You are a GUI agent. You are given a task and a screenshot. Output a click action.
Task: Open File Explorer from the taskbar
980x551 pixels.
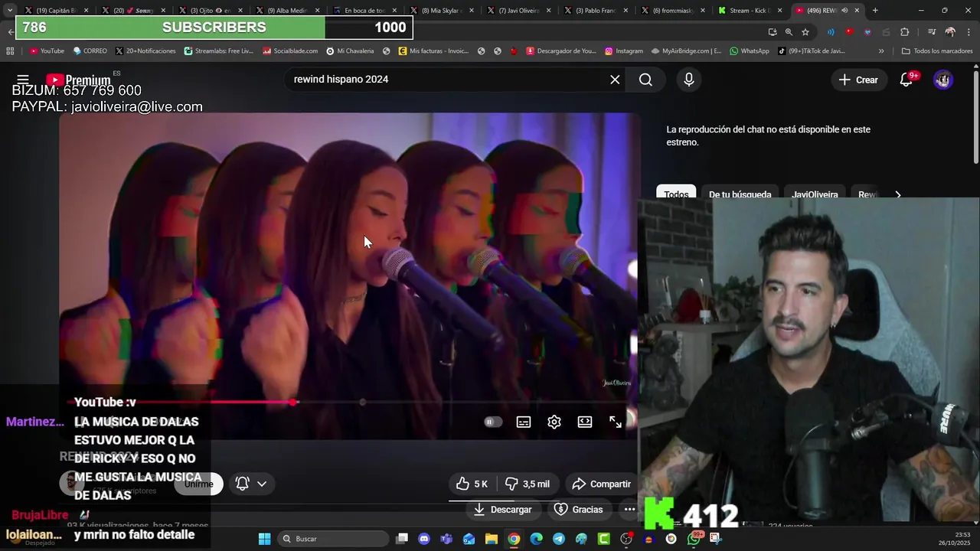point(492,539)
